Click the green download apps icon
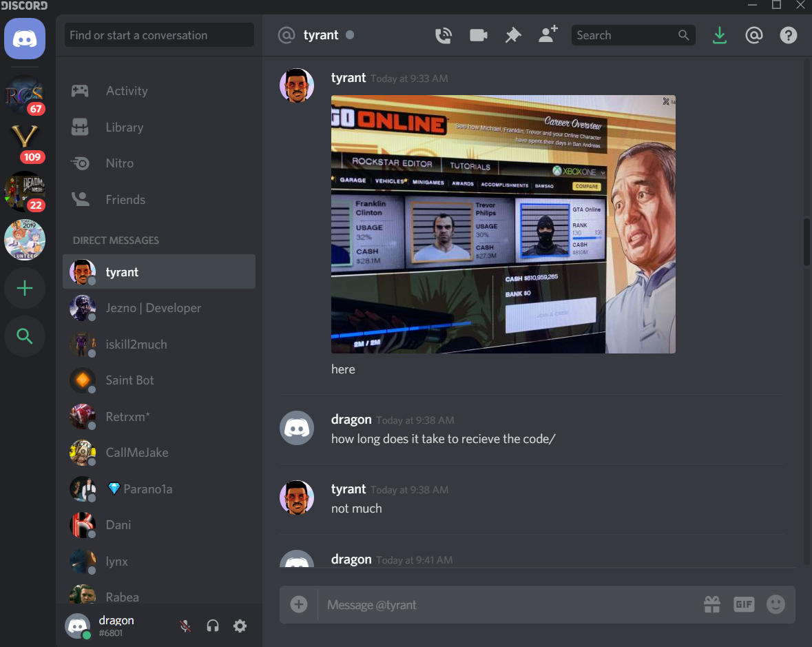The image size is (812, 647). (719, 35)
